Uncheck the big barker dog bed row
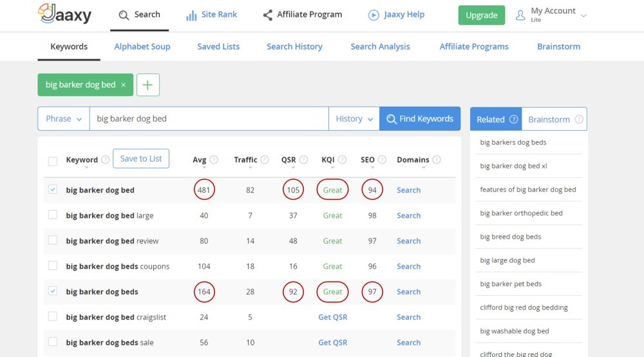 click(53, 189)
